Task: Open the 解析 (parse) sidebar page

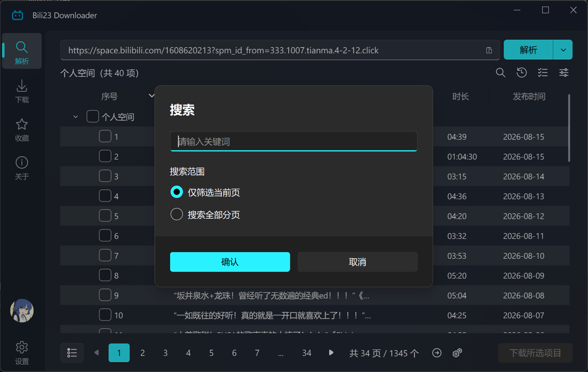Action: (x=22, y=51)
